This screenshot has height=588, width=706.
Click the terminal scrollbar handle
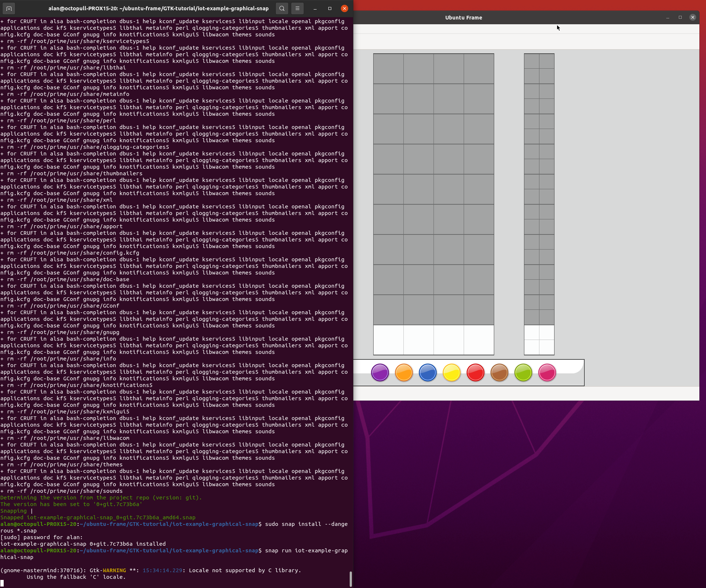tap(350, 579)
